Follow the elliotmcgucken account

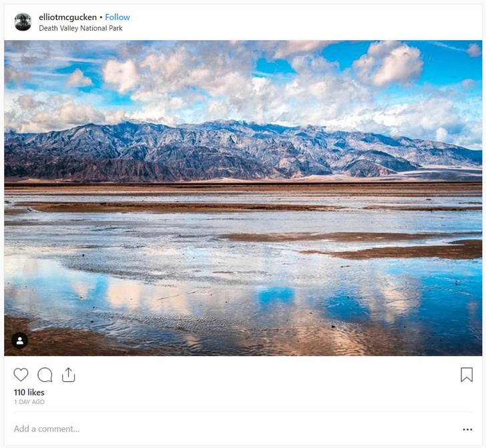tap(117, 17)
